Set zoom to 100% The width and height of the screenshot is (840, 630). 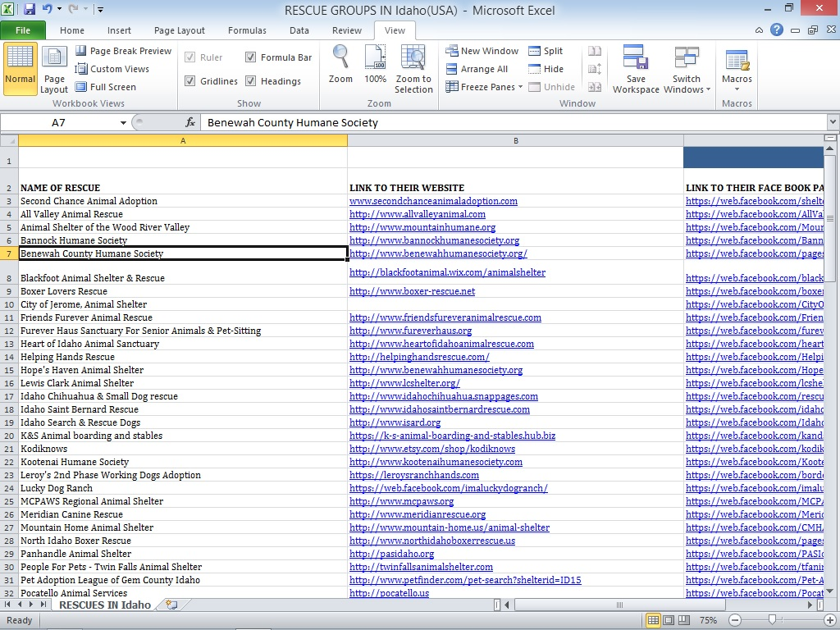point(375,64)
